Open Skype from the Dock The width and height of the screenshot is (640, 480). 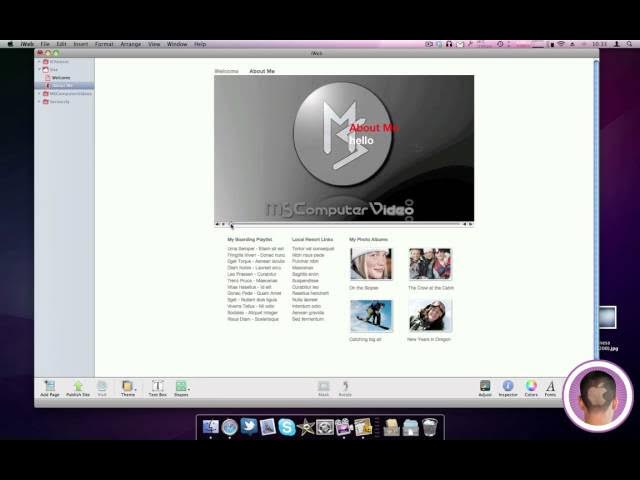(x=287, y=427)
